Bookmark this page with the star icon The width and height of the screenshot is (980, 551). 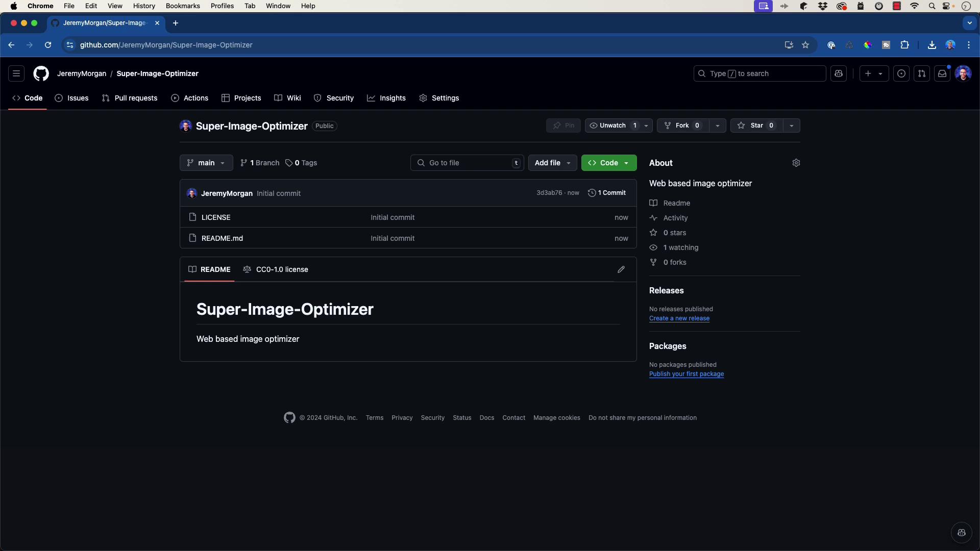pos(805,45)
